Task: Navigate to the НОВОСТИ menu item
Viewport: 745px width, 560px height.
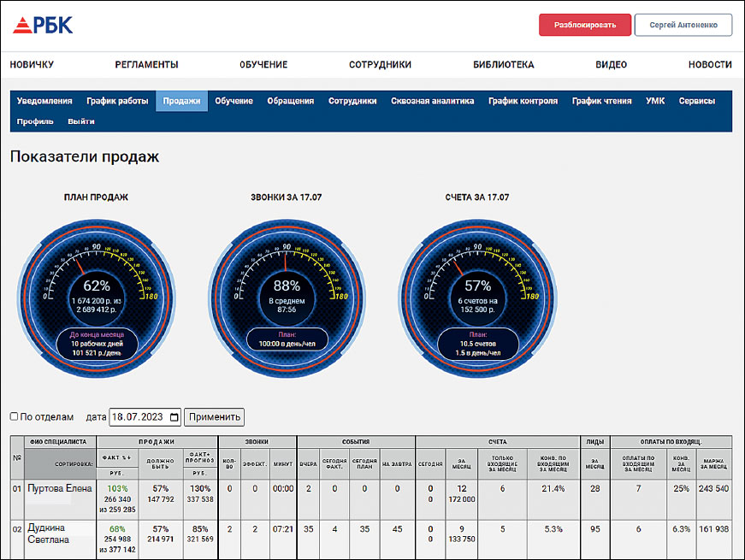Action: coord(709,65)
